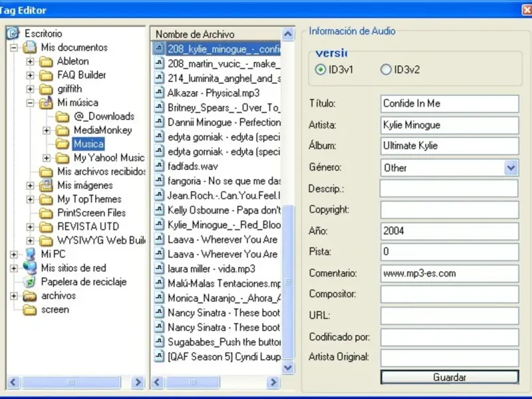Image resolution: width=532 pixels, height=399 pixels.
Task: Click audio icon beside Dannii Minogue - Perfection
Action: [x=159, y=122]
